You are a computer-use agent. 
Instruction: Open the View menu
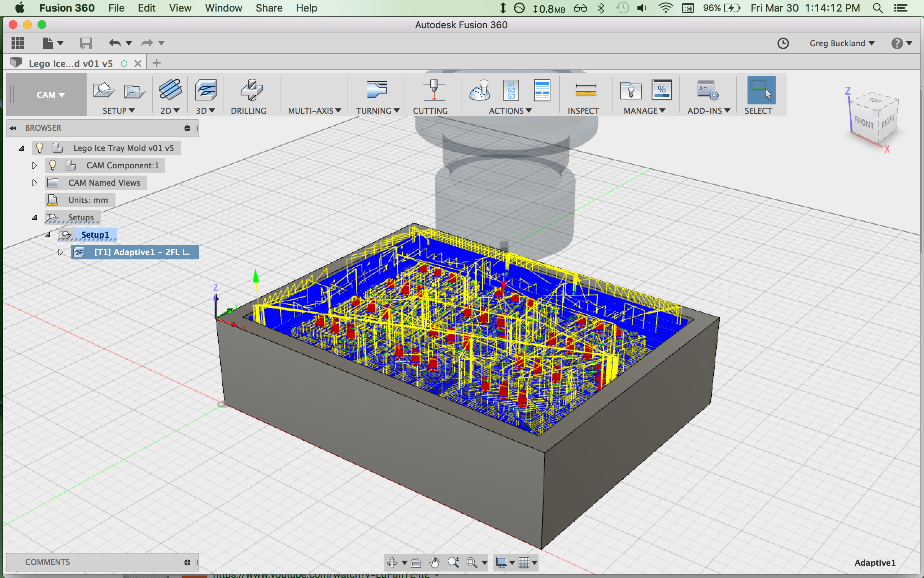[x=180, y=8]
